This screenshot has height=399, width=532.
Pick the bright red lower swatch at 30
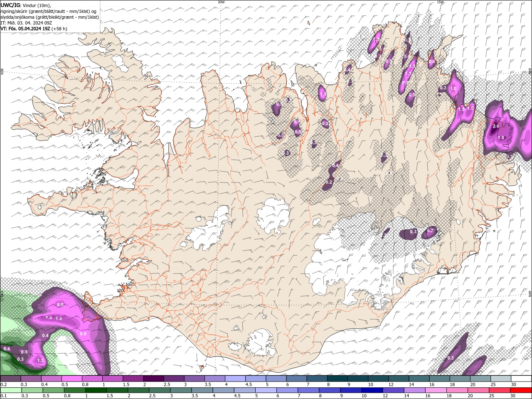click(x=521, y=390)
